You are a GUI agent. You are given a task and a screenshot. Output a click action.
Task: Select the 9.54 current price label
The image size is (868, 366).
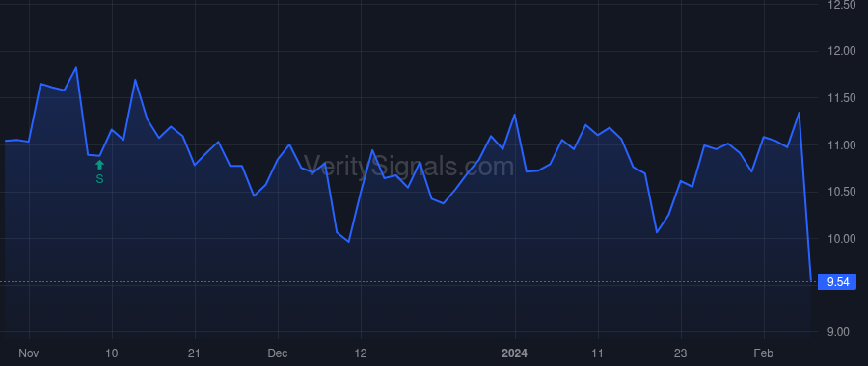tap(837, 282)
